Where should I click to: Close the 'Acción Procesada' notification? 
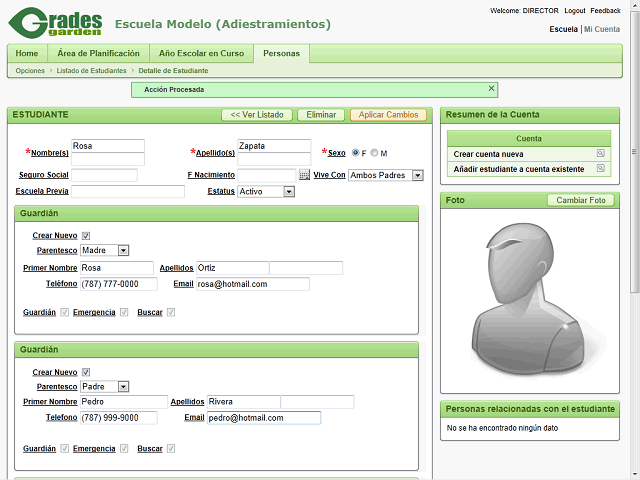491,89
